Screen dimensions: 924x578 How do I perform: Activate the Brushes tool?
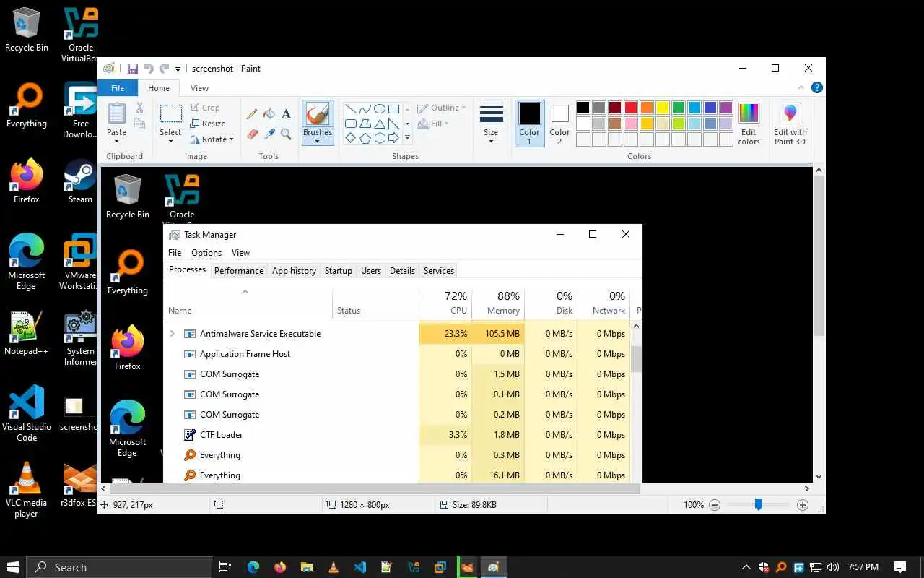(x=318, y=116)
